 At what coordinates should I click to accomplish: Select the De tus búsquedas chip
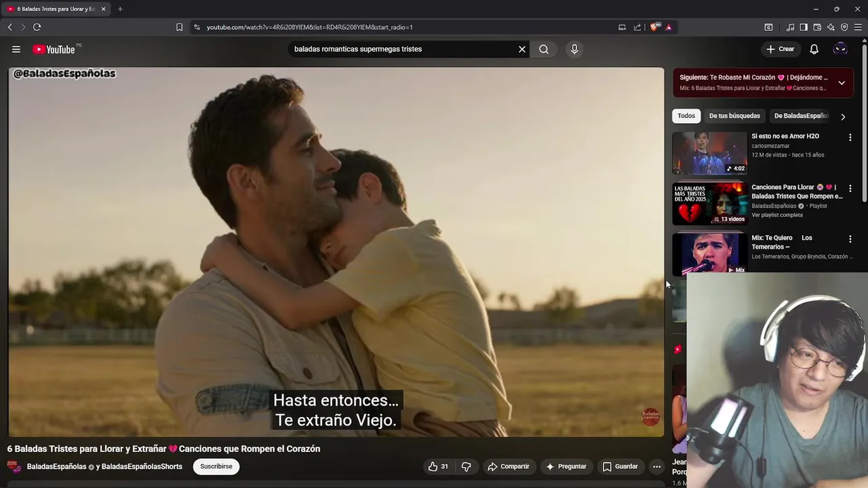point(734,116)
